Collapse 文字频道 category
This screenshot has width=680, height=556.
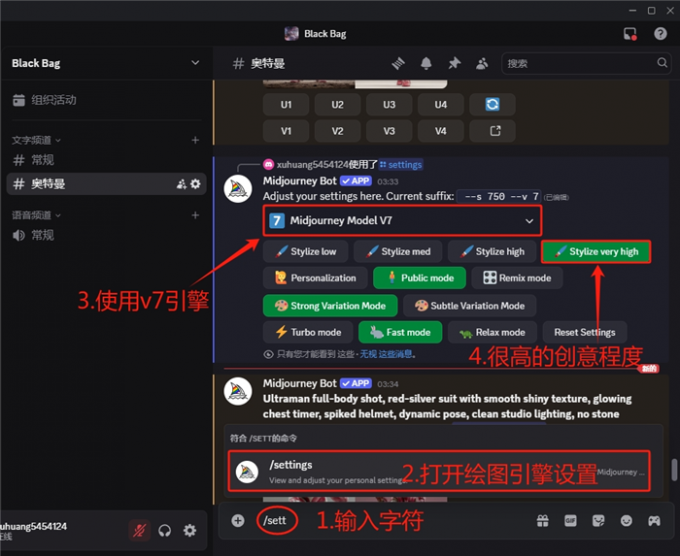tap(36, 140)
